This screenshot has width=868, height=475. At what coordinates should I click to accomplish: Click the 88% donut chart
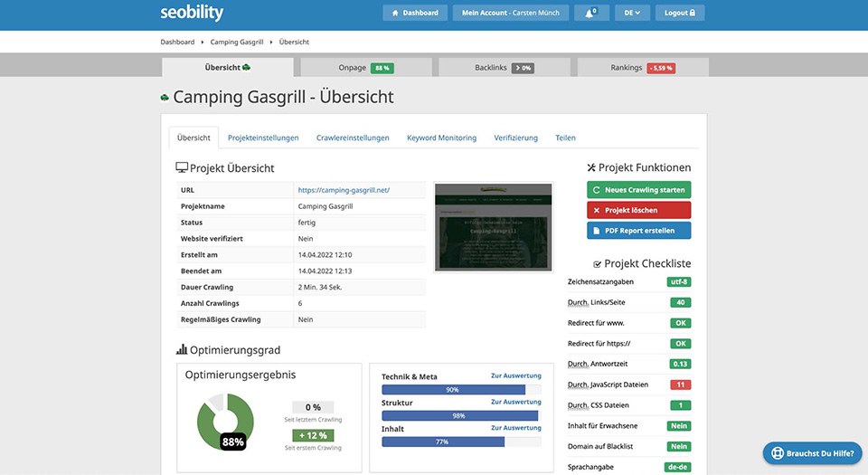pyautogui.click(x=225, y=422)
